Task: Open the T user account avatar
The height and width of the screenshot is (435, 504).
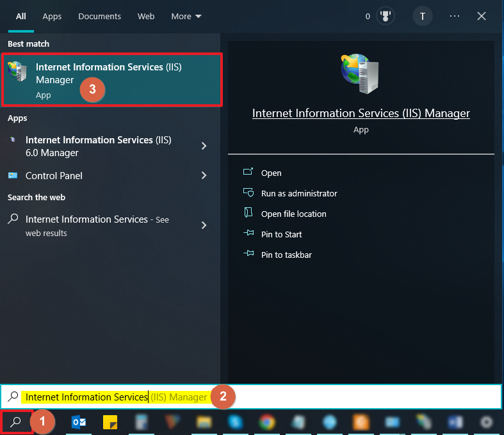Action: point(423,16)
